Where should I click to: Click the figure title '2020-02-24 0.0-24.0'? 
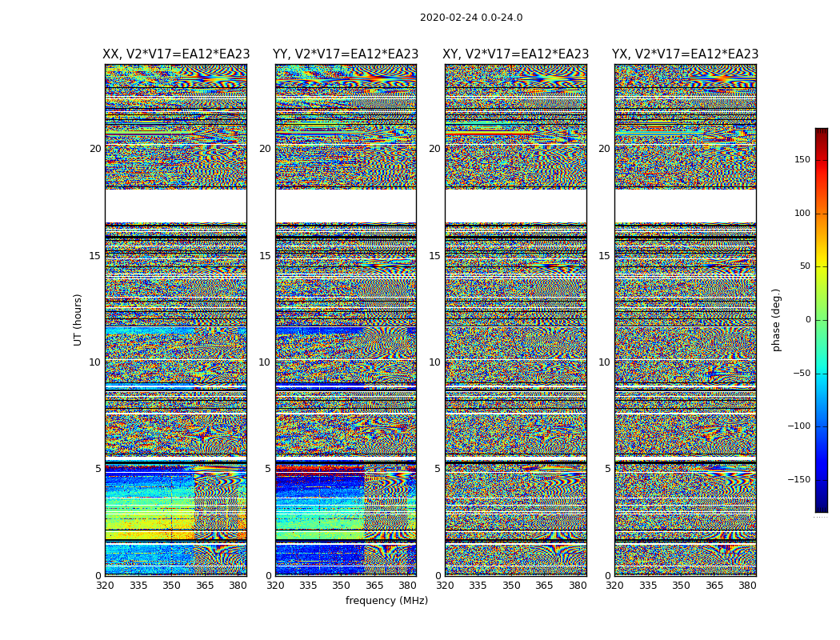coord(471,18)
